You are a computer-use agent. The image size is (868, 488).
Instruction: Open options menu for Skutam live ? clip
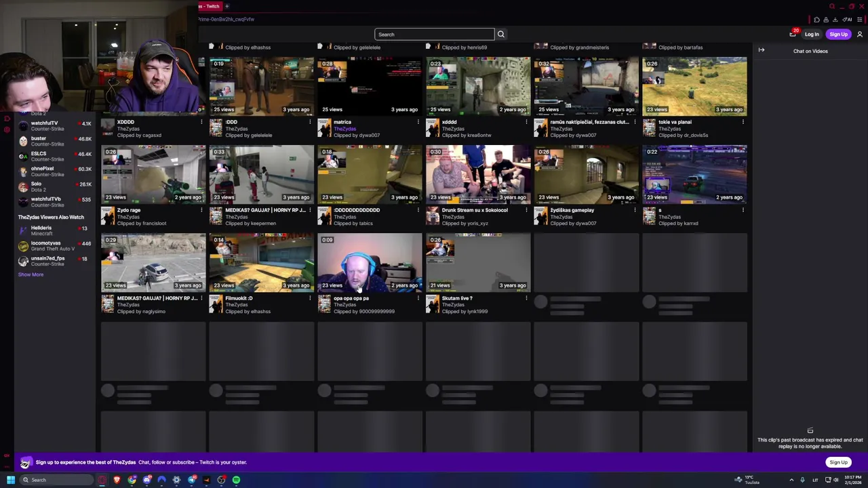tap(526, 298)
